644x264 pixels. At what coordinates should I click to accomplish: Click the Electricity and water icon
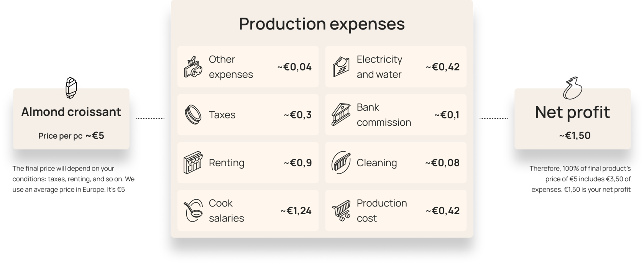tap(341, 67)
